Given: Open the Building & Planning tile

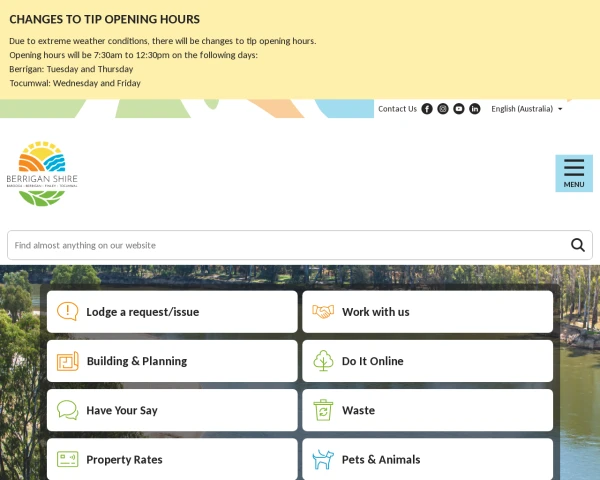Looking at the screenshot, I should [x=172, y=361].
